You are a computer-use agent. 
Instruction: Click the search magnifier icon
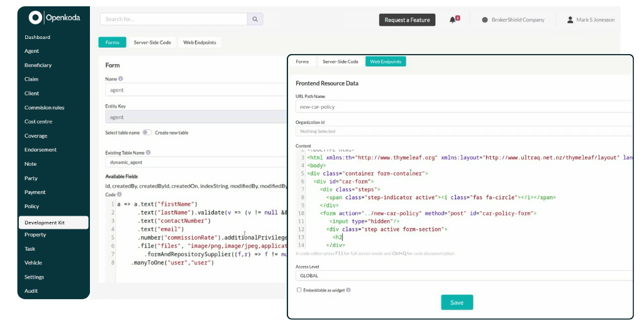[255, 19]
